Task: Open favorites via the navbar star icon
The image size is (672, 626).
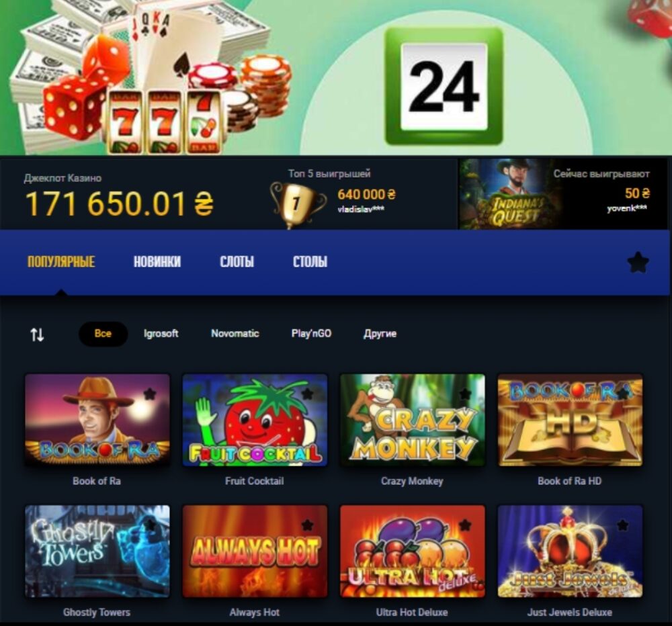Action: click(x=638, y=262)
